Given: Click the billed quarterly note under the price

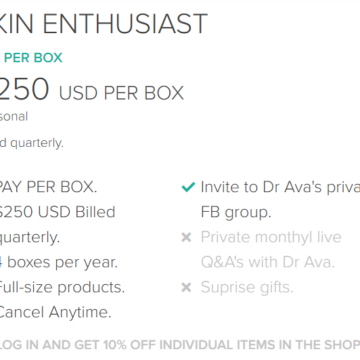Looking at the screenshot, I should click(x=32, y=143).
